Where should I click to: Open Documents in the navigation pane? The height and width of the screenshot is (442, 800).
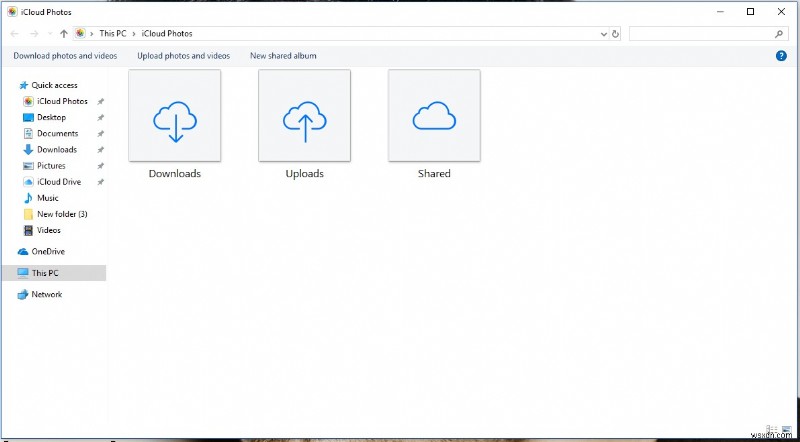pyautogui.click(x=58, y=133)
